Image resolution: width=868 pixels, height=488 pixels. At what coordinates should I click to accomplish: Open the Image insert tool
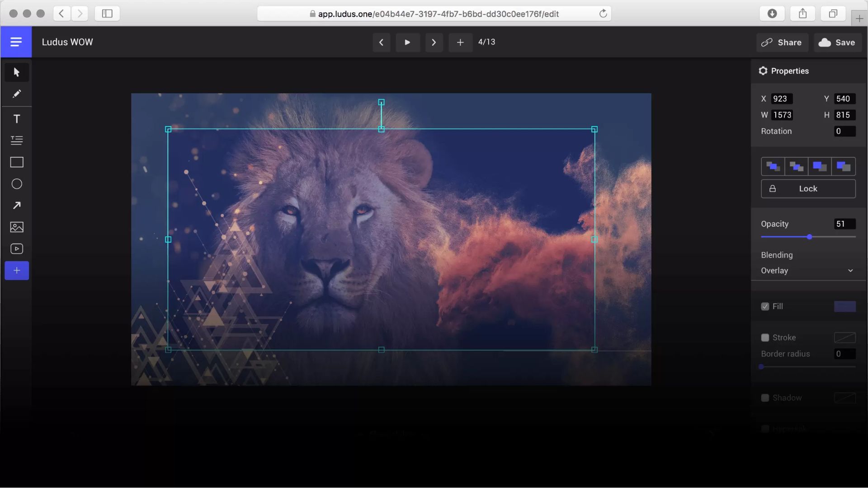pos(17,227)
